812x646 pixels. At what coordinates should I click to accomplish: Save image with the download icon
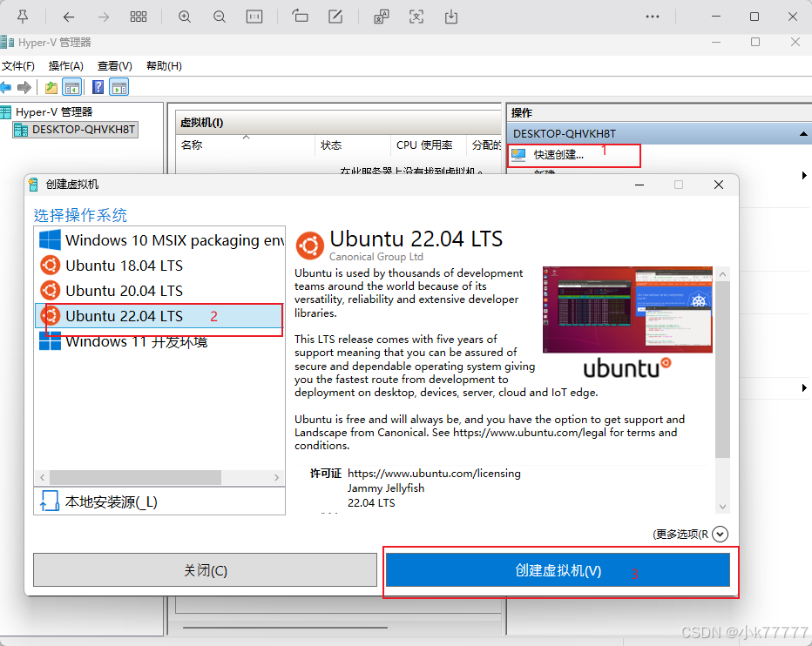pyautogui.click(x=451, y=17)
